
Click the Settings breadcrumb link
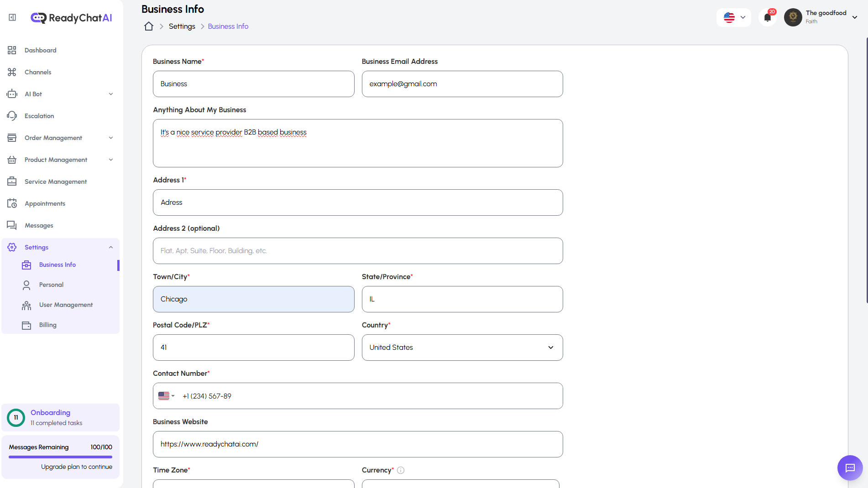182,26
